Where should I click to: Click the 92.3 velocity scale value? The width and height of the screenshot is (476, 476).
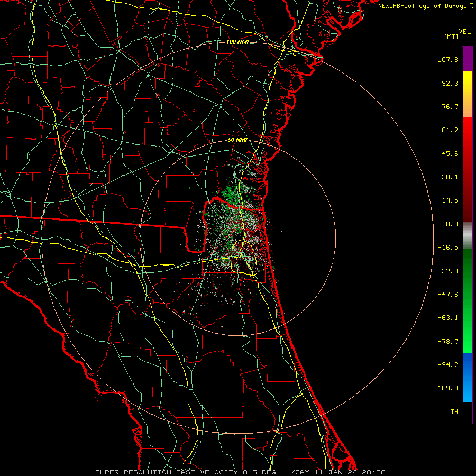click(x=450, y=83)
